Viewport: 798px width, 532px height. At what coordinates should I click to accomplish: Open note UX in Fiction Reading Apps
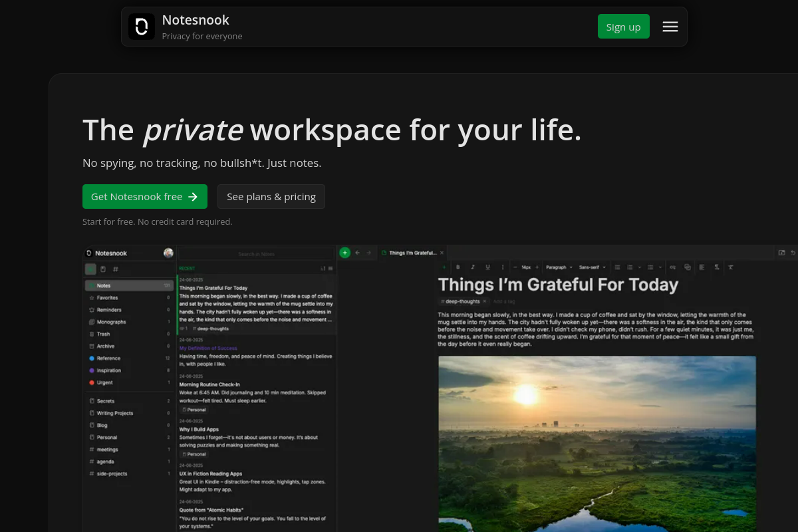(x=256, y=477)
